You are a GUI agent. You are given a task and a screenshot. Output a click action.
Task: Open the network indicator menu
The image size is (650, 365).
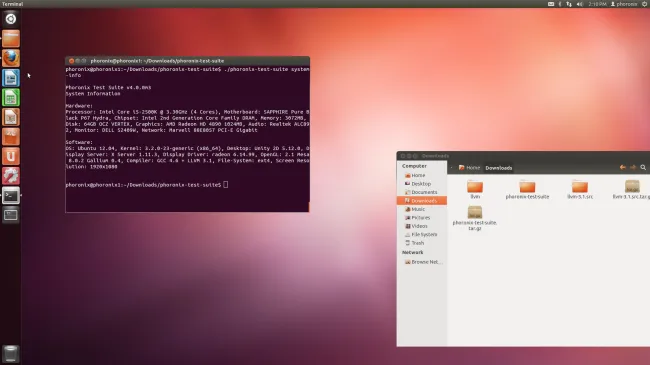[569, 4]
